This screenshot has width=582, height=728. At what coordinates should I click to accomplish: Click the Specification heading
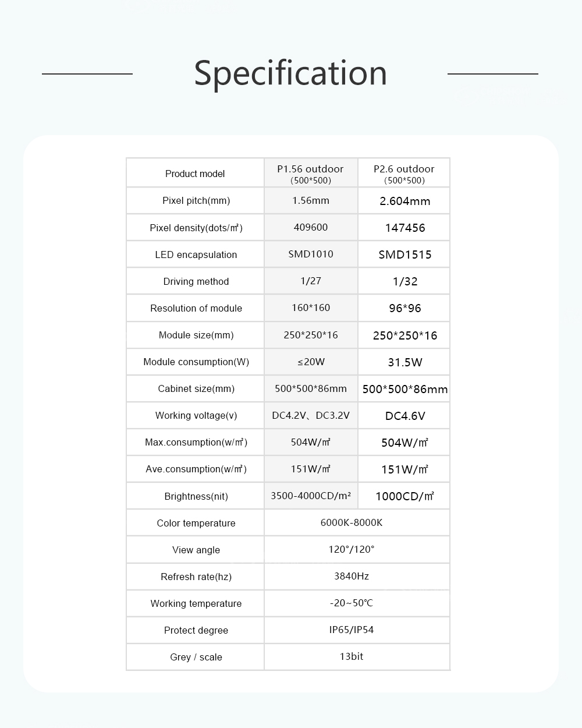tap(290, 74)
